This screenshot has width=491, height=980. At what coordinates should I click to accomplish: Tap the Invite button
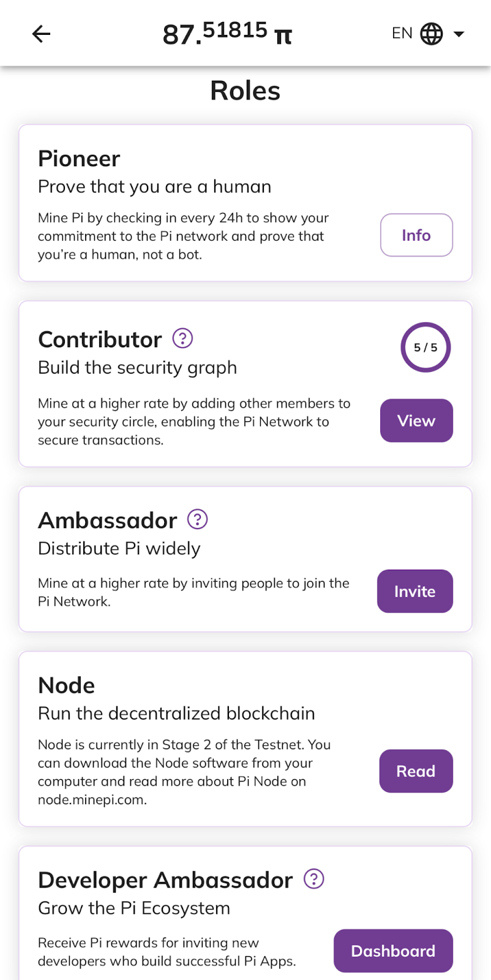coord(415,591)
